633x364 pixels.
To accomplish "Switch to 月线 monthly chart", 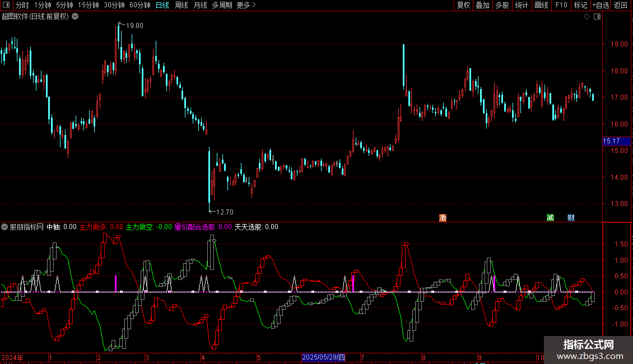I will 200,5.
